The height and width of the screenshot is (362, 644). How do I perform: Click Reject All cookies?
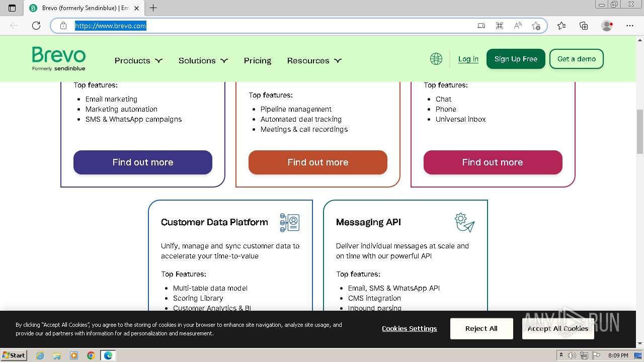tap(481, 328)
